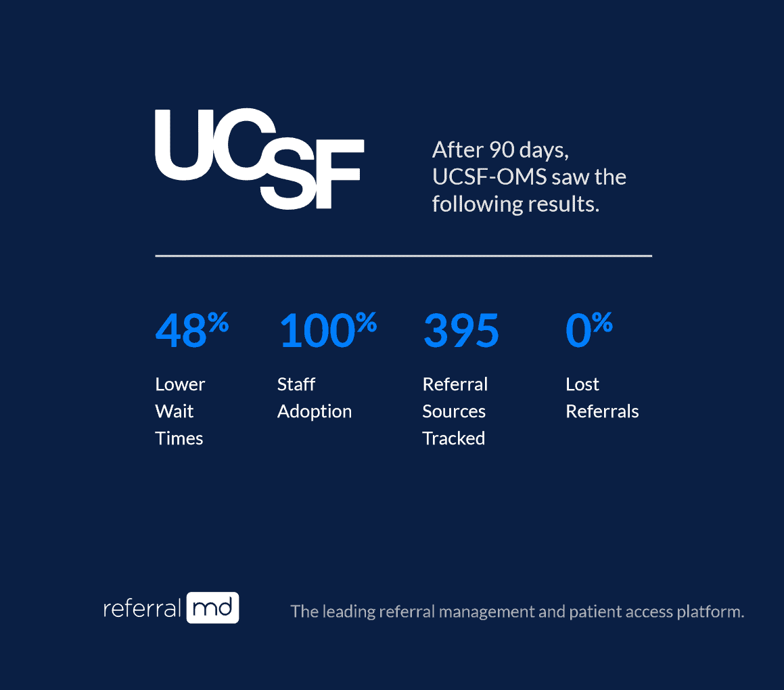Click the After 90 days headline
The width and height of the screenshot is (784, 690).
coord(529,177)
